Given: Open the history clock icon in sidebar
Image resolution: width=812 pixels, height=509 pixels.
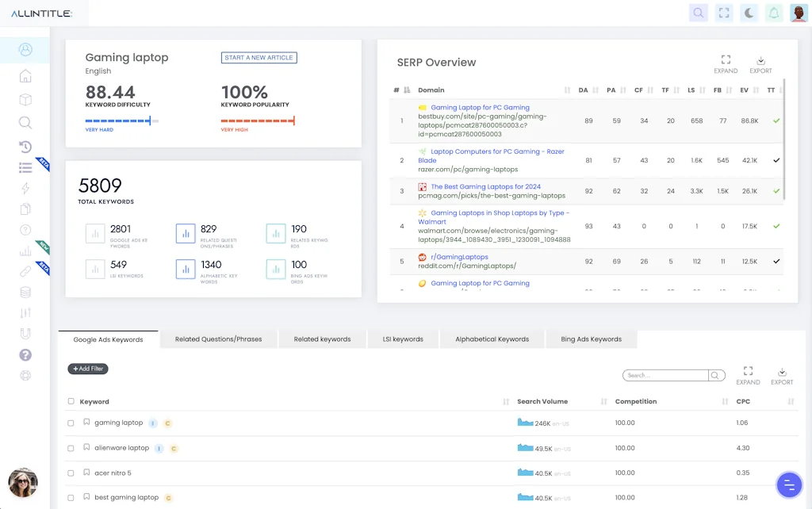Looking at the screenshot, I should pyautogui.click(x=25, y=146).
